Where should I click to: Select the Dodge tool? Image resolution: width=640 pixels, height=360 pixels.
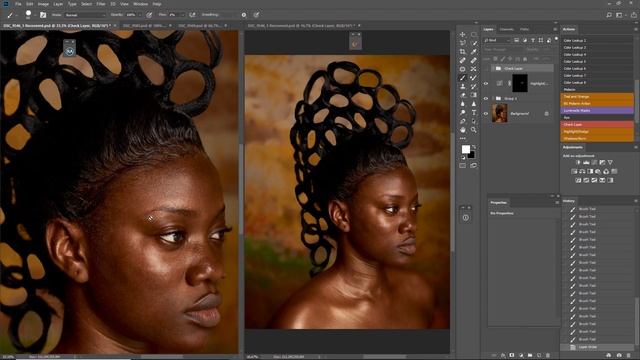pyautogui.click(x=462, y=112)
